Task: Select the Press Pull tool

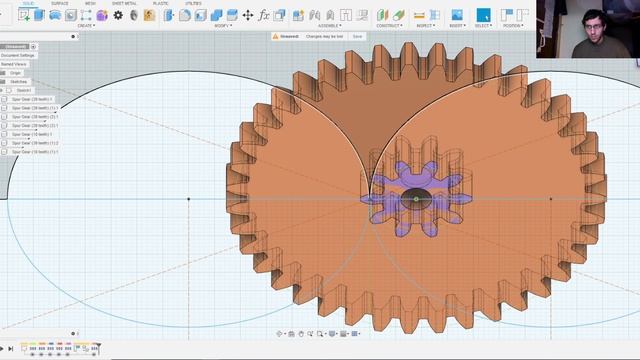Action: click(169, 16)
